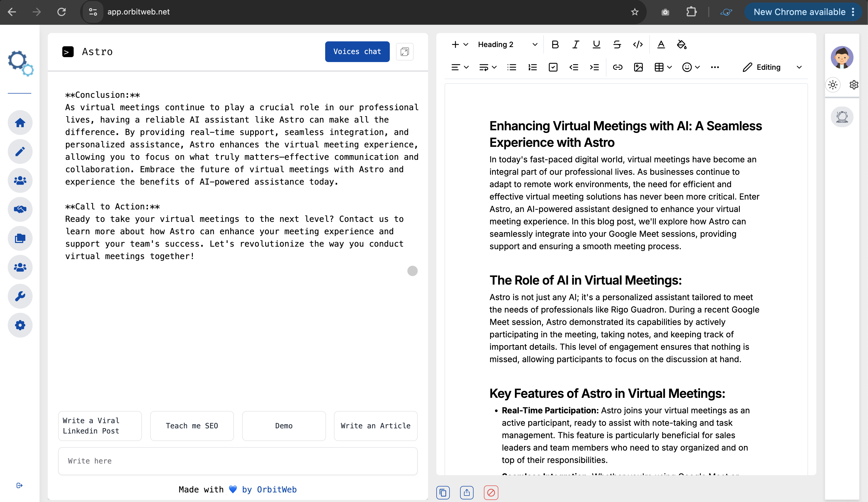Open the Heading 2 style dropdown
This screenshot has height=502, width=868.
click(x=507, y=44)
